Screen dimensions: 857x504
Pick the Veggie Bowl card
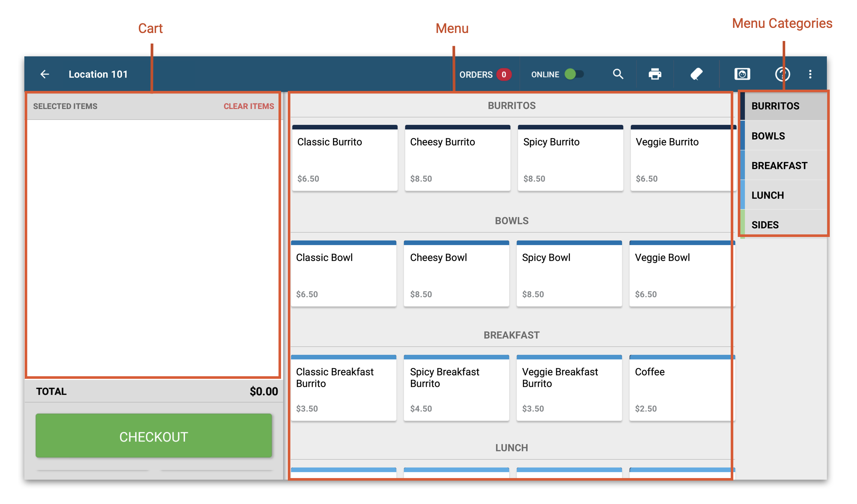pyautogui.click(x=682, y=273)
